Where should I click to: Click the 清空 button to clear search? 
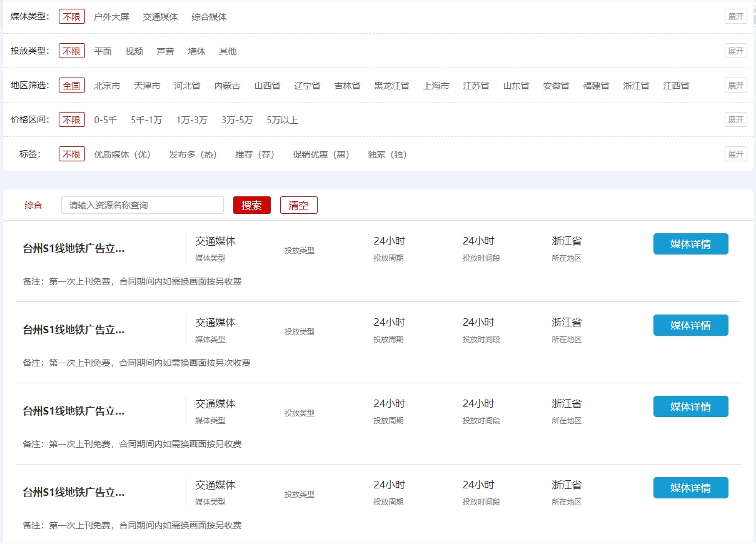click(298, 205)
